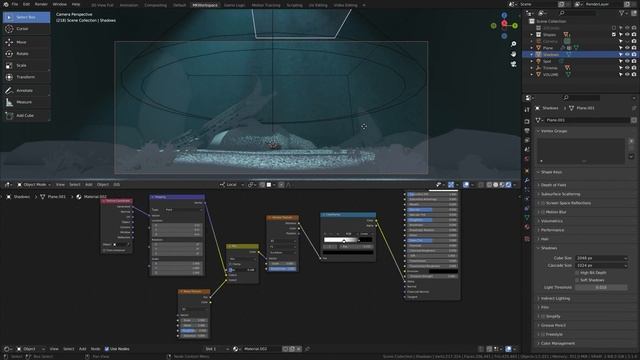The height and width of the screenshot is (360, 640).
Task: Open the Scene properties tab icon
Action: point(527,149)
